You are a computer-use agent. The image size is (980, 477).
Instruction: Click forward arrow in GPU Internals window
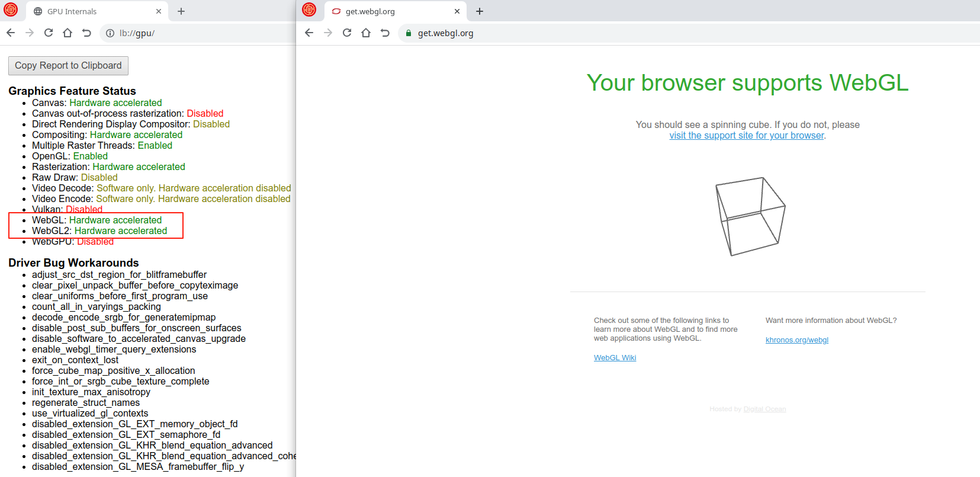[30, 33]
